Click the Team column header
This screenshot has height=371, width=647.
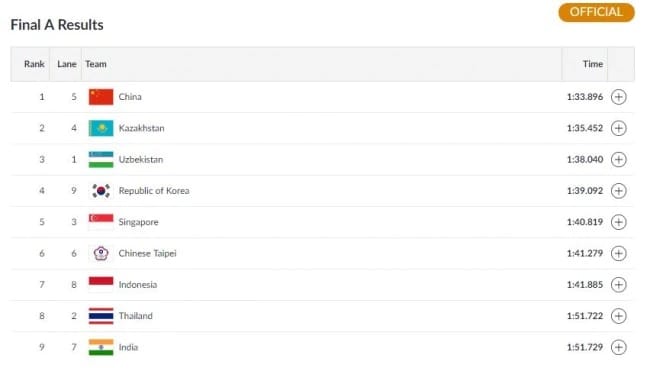click(96, 64)
